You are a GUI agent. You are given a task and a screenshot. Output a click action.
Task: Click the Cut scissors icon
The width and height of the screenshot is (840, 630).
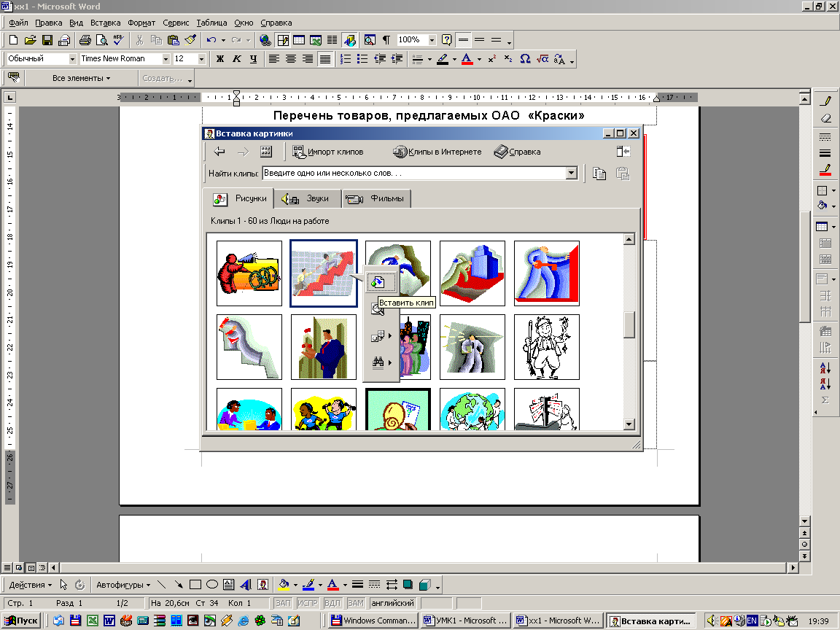[x=140, y=39]
